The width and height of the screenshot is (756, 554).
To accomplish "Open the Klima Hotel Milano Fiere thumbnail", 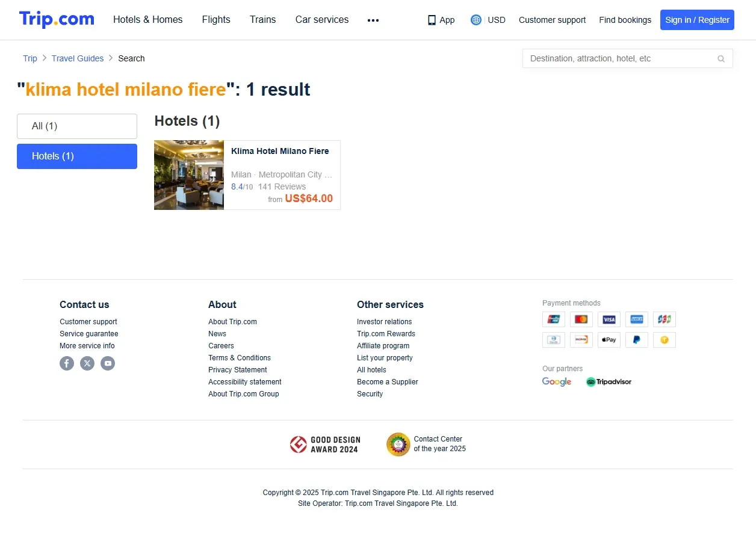I will 189,175.
